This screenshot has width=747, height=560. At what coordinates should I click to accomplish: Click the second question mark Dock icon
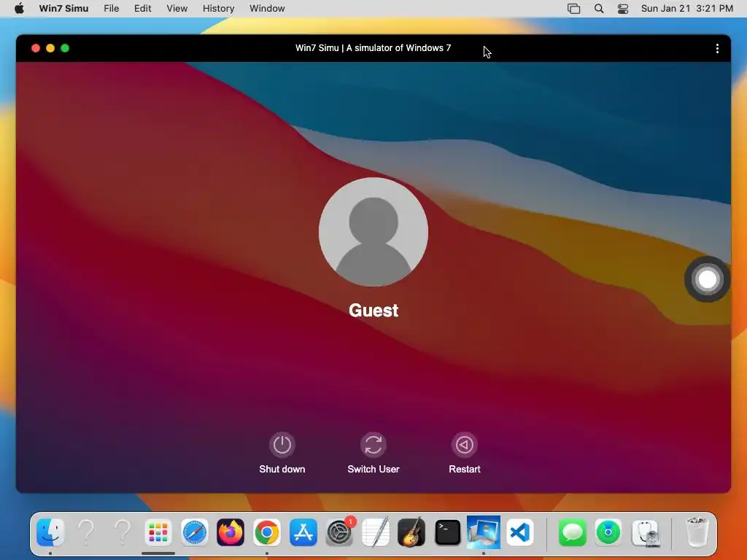123,532
